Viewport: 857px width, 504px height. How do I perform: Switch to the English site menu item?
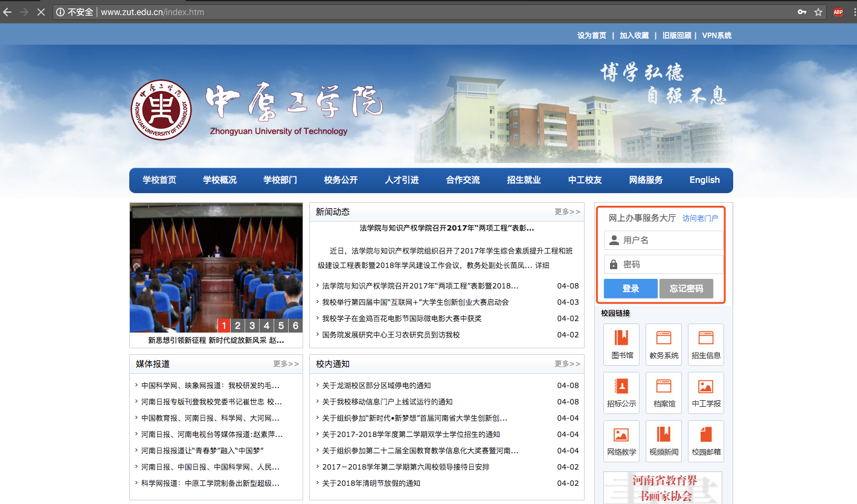pos(704,180)
